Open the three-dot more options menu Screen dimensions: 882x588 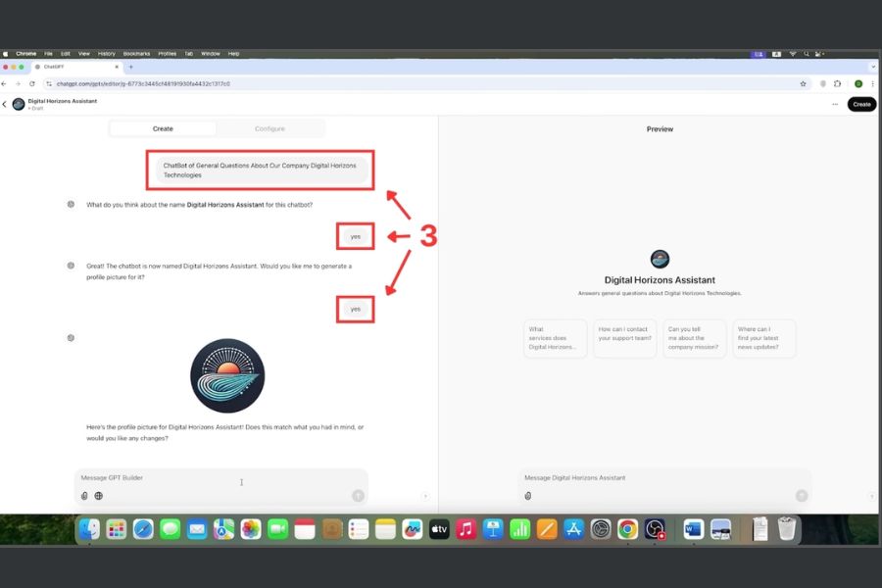[x=835, y=104]
